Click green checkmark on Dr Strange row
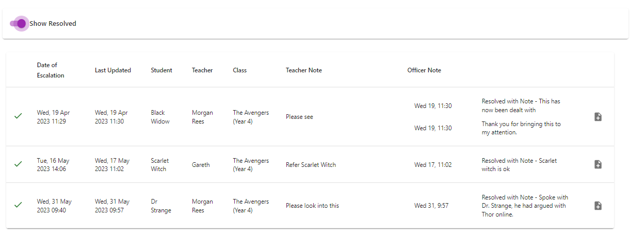Image resolution: width=644 pixels, height=231 pixels. pyautogui.click(x=18, y=205)
